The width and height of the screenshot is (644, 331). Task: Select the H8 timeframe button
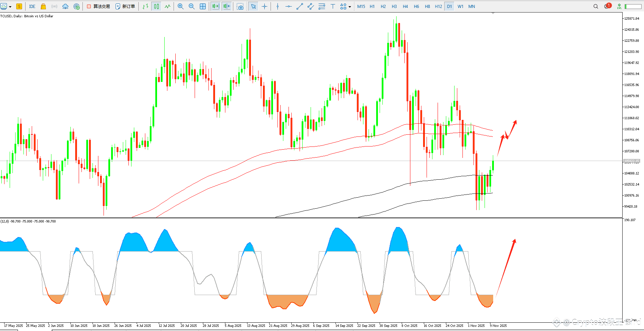click(x=427, y=6)
